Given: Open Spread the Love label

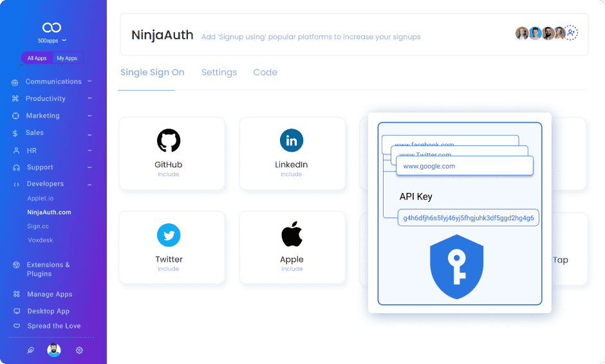Looking at the screenshot, I should pos(54,326).
